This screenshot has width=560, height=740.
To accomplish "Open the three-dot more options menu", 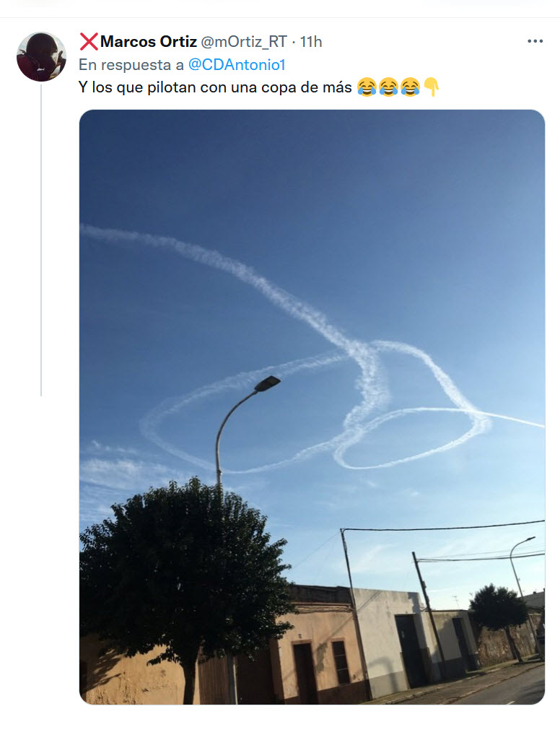I will point(535,42).
